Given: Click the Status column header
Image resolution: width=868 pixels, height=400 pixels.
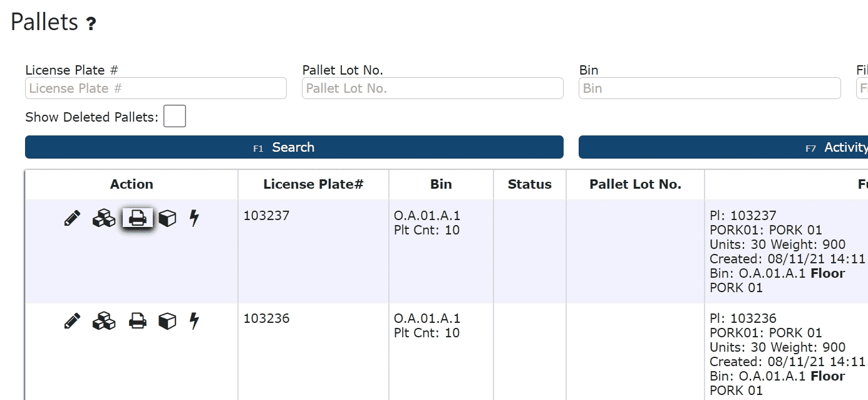Looking at the screenshot, I should point(530,184).
